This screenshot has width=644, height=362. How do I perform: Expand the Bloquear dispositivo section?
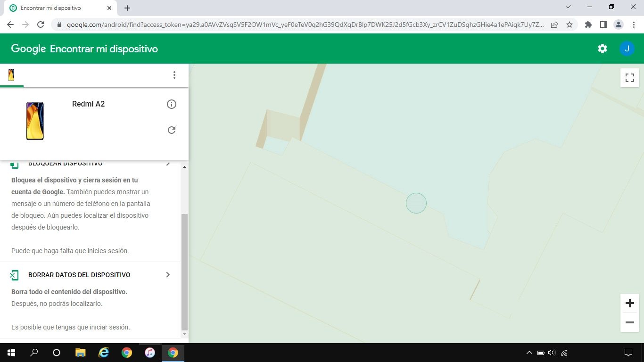[x=168, y=163]
